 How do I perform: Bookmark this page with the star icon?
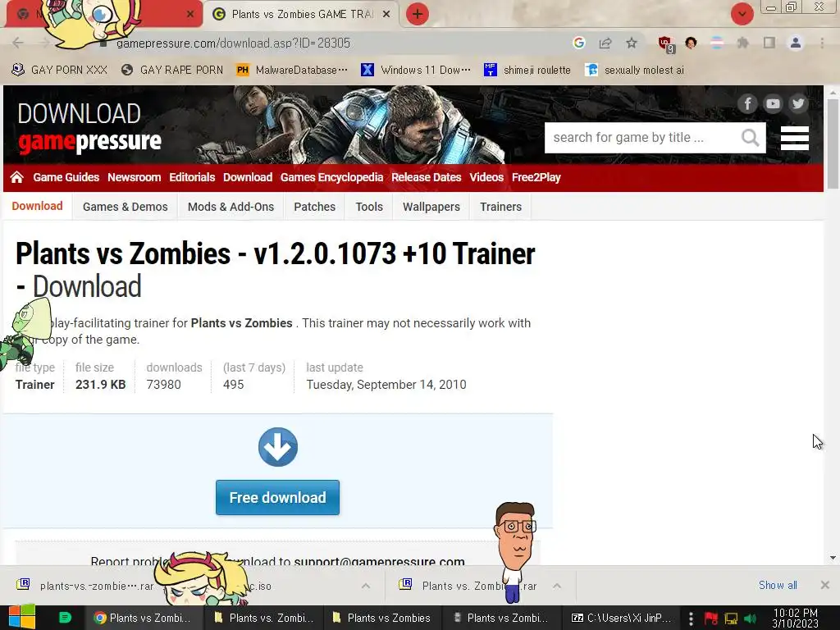tap(632, 43)
